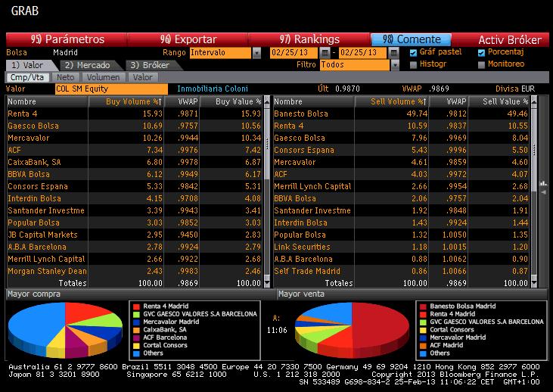
Task: Select CaixaBank, SA row
Action: point(135,162)
